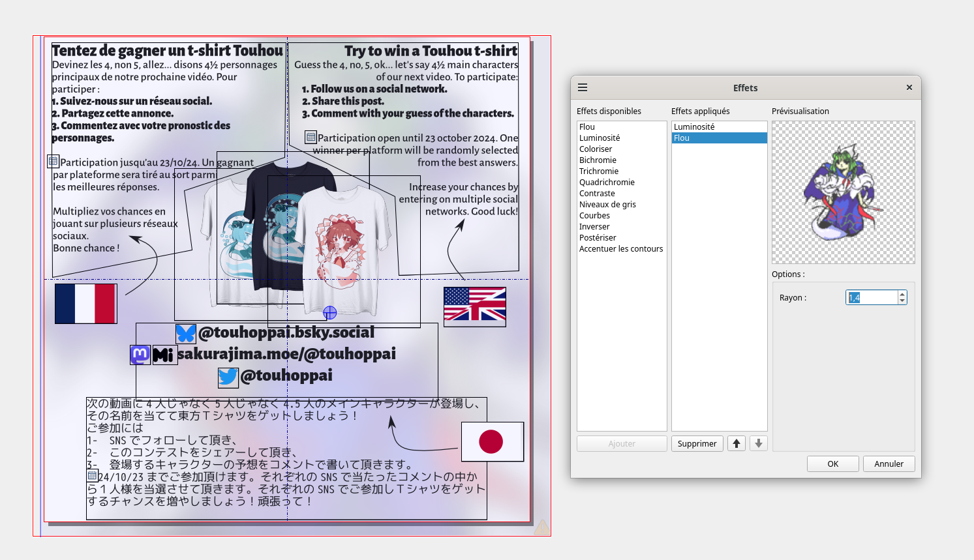Choose Coloriser from available effects
The height and width of the screenshot is (560, 974).
tap(596, 149)
